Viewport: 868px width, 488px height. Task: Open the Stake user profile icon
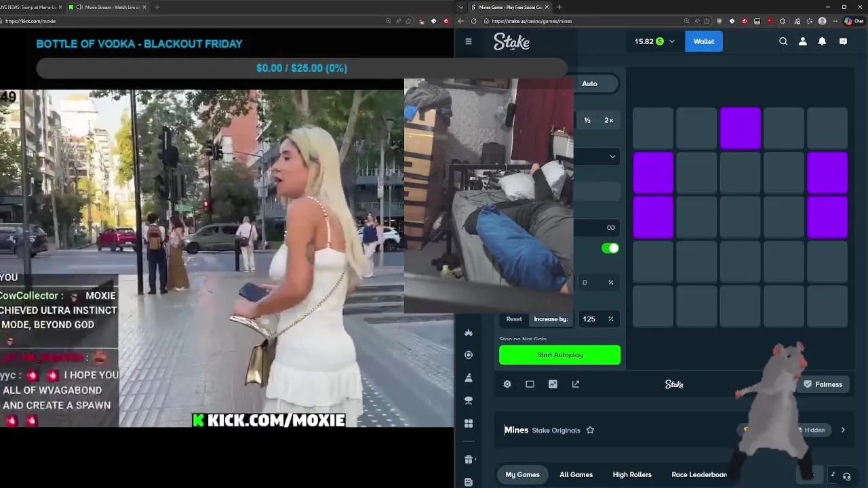(803, 41)
